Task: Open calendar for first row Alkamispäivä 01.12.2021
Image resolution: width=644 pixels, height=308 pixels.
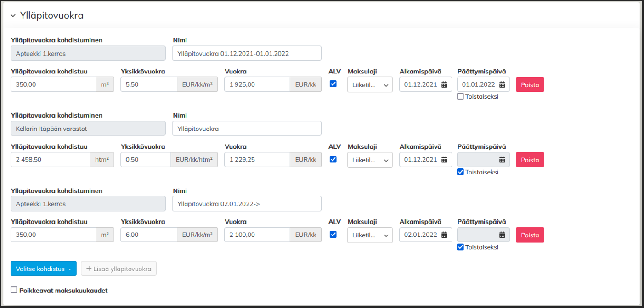Action: click(444, 84)
